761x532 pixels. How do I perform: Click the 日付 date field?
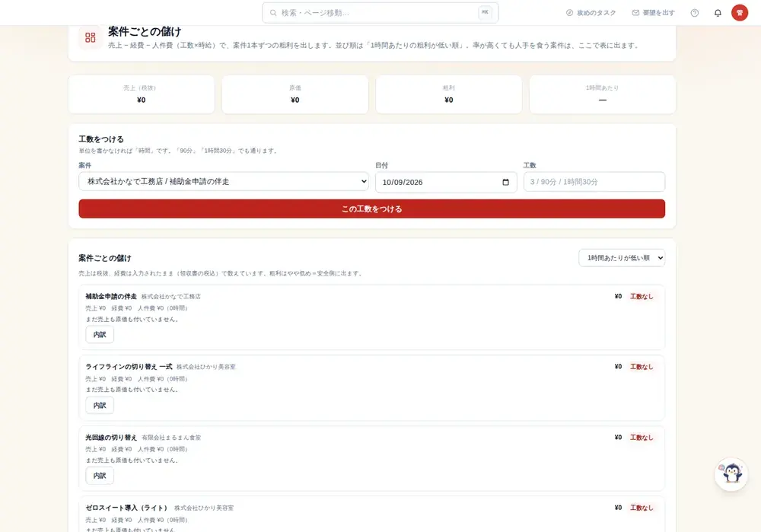(445, 182)
